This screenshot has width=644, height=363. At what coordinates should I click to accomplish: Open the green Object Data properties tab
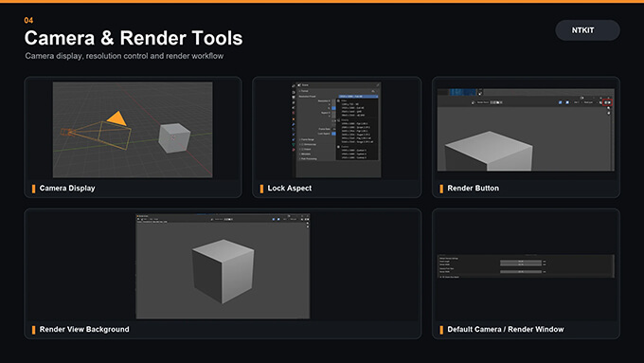pyautogui.click(x=294, y=144)
